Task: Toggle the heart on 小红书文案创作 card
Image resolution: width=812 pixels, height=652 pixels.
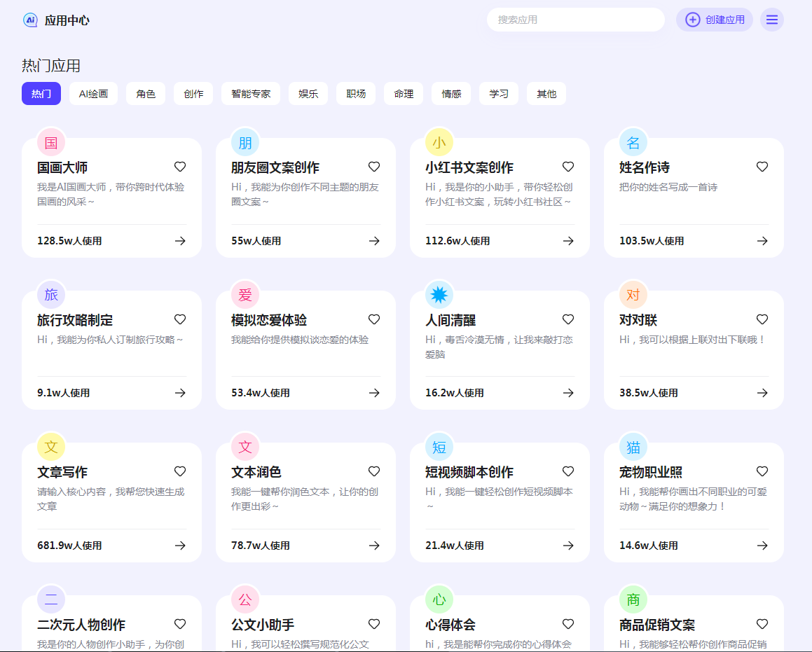Action: point(568,167)
